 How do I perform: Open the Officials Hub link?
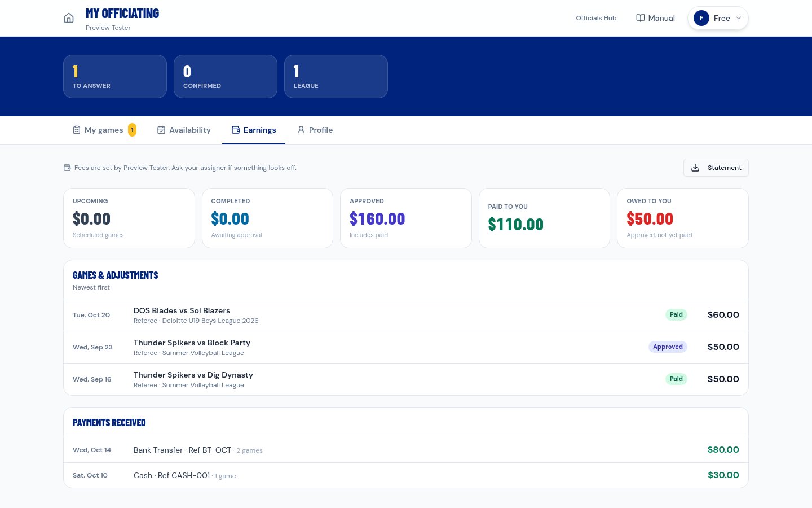[x=596, y=18]
